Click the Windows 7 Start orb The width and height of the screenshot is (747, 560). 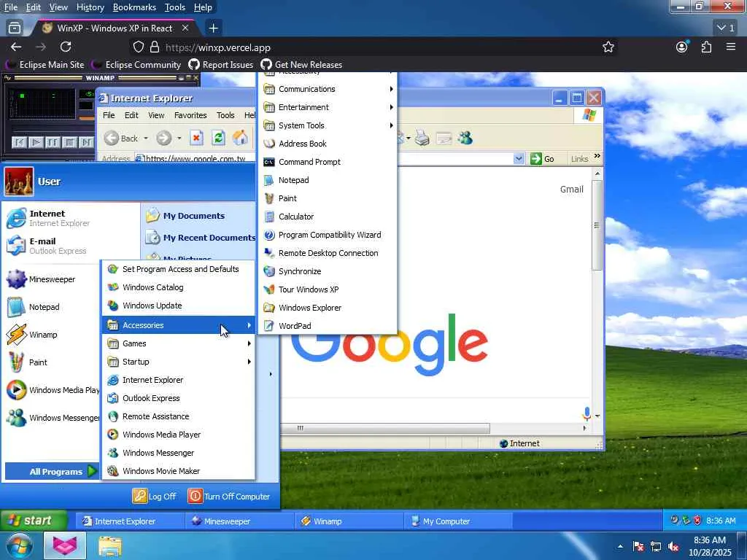(19, 545)
